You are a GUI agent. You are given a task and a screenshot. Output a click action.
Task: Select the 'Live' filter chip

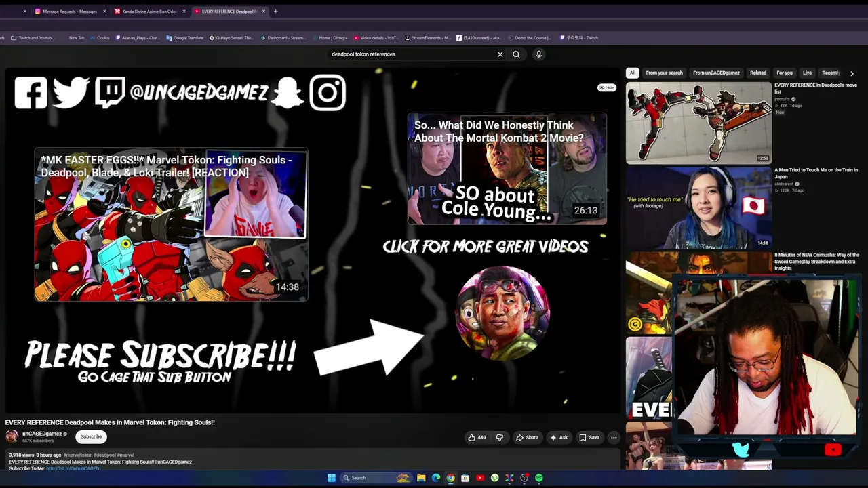pos(807,73)
